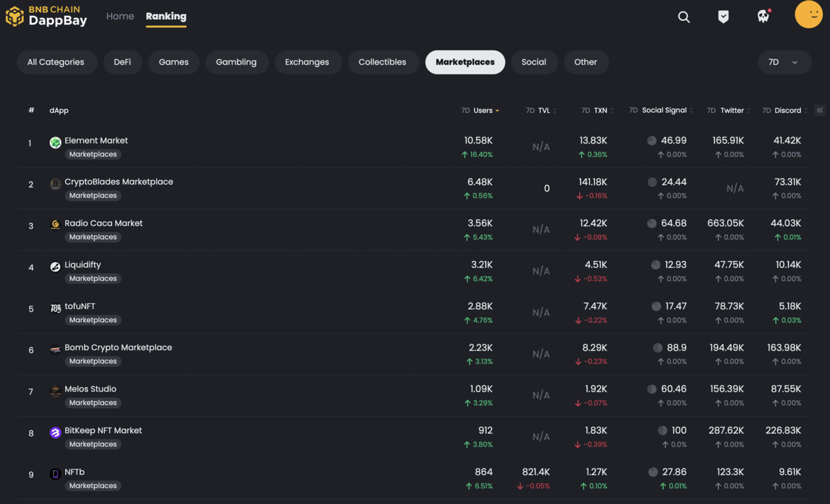Click the 7.47K TXN value
The width and height of the screenshot is (830, 504).
pos(595,306)
